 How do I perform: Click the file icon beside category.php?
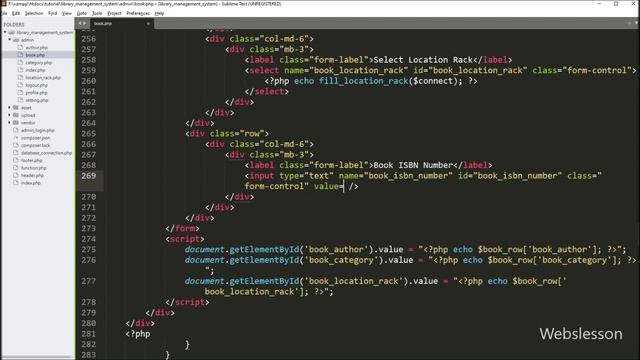(20, 63)
